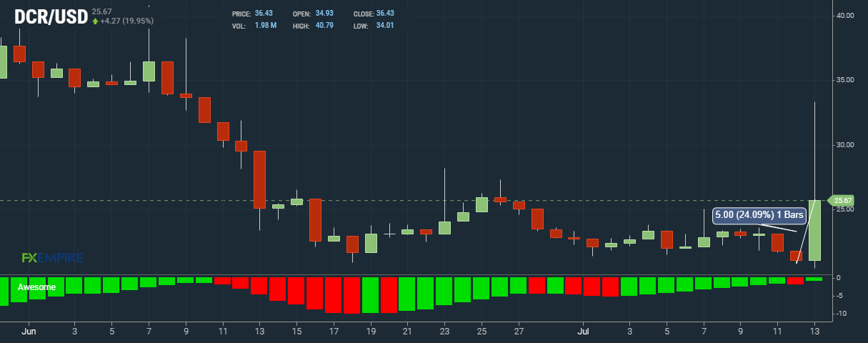Click the red oscillator bar below June 17
The width and height of the screenshot is (868, 343).
[334, 295]
